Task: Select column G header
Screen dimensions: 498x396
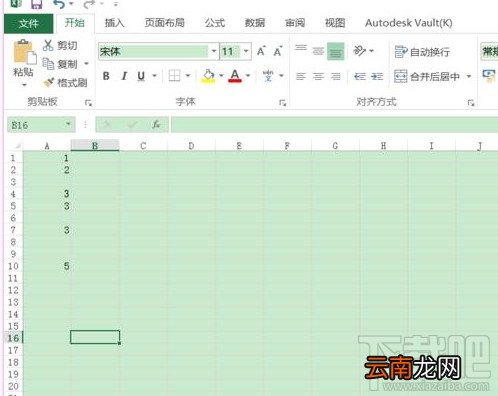Action: [335, 146]
